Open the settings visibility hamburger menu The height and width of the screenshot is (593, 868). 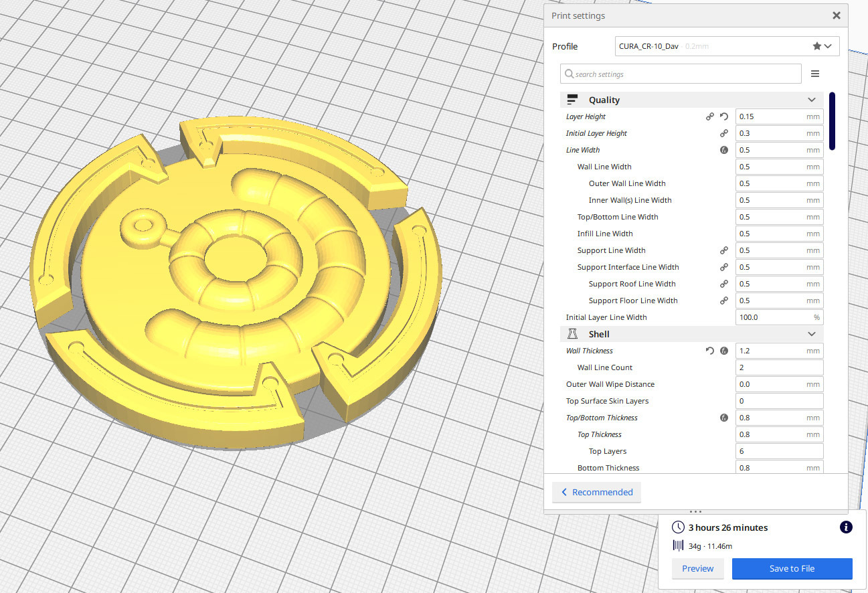tap(815, 74)
